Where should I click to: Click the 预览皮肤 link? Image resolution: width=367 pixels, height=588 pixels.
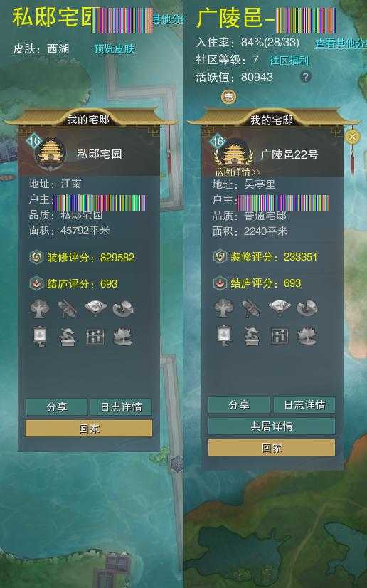pos(114,48)
